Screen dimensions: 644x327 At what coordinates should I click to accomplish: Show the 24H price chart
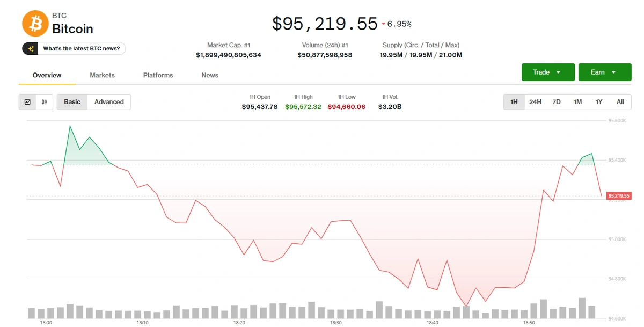(535, 102)
